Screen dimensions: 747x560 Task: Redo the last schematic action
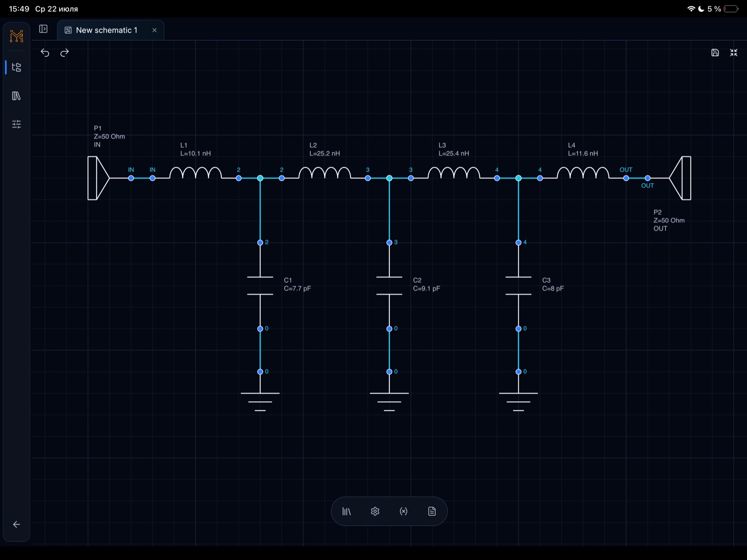[x=64, y=53]
